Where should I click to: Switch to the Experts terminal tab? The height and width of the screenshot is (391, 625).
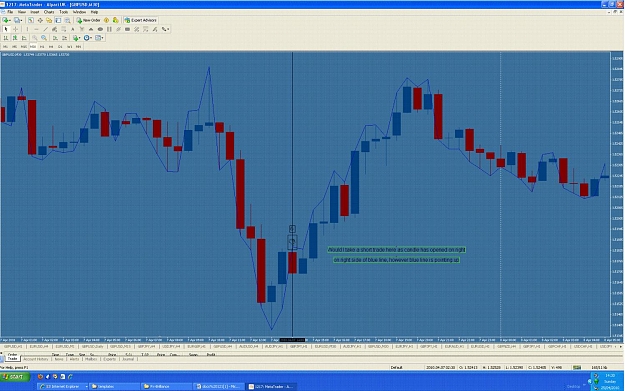coord(109,359)
